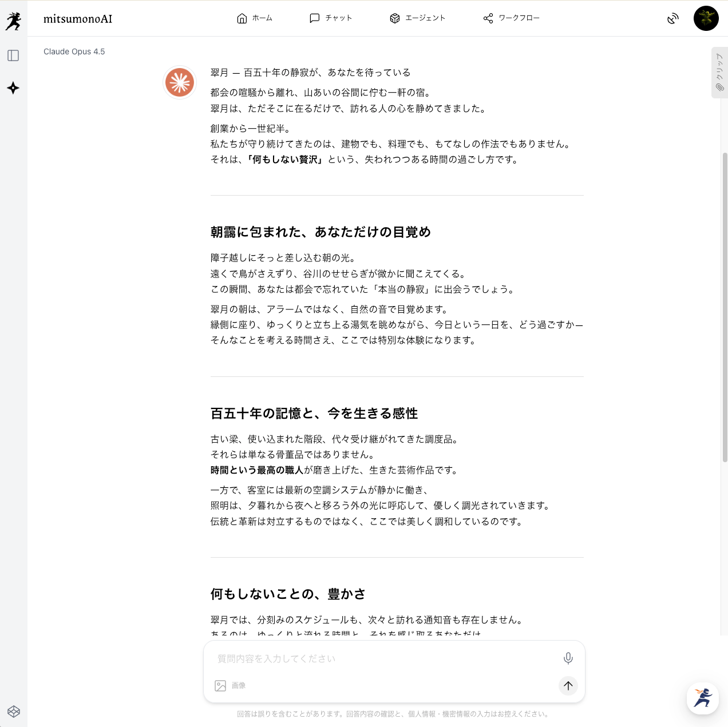Image resolution: width=728 pixels, height=727 pixels.
Task: Expand the クリップ side tab
Action: [x=719, y=73]
